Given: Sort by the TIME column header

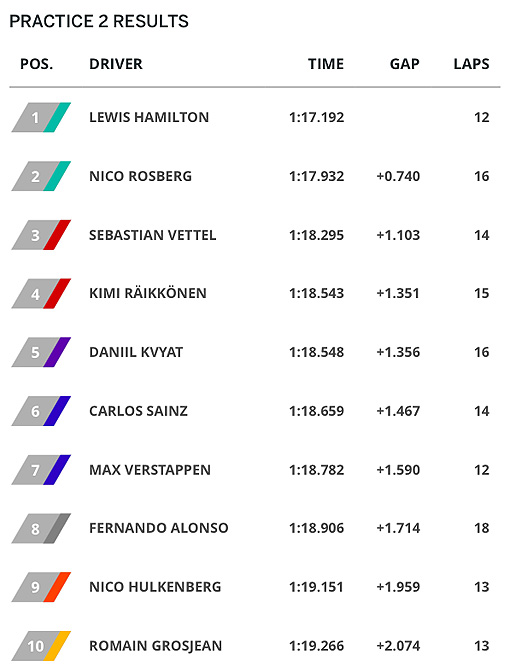Looking at the screenshot, I should (326, 64).
